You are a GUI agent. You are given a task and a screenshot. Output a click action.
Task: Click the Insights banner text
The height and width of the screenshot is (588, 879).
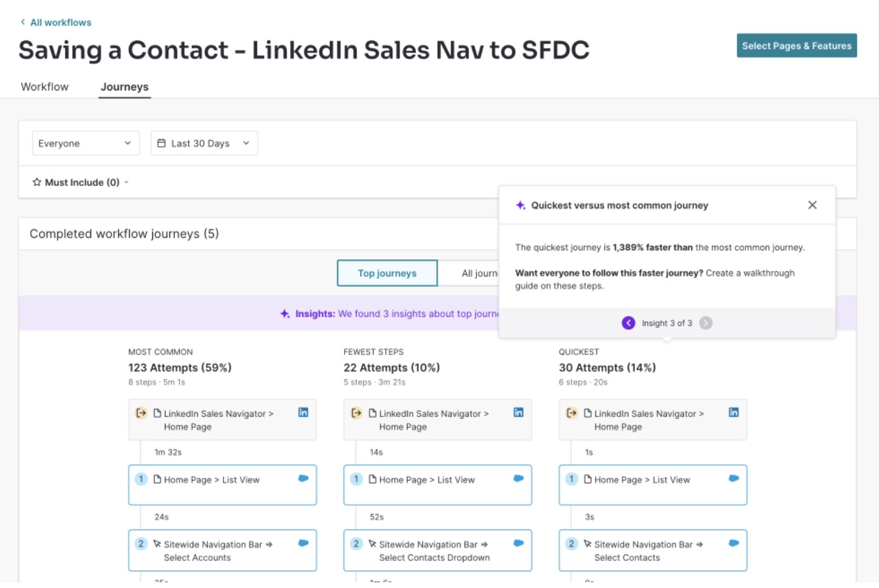click(x=397, y=313)
